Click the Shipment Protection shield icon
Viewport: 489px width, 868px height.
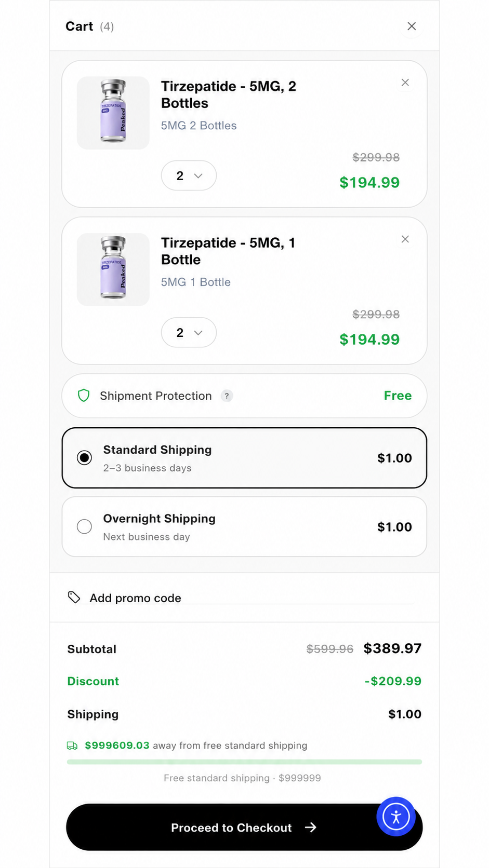pos(84,396)
